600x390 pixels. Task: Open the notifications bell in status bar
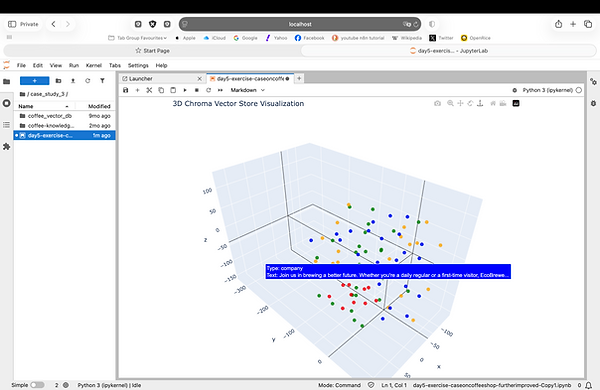click(x=589, y=385)
